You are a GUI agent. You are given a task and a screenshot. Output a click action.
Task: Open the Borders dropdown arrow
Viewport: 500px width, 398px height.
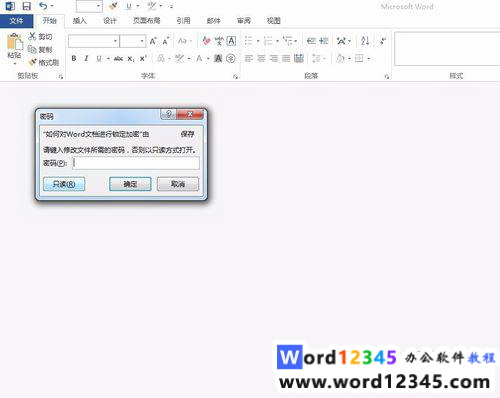pos(369,59)
